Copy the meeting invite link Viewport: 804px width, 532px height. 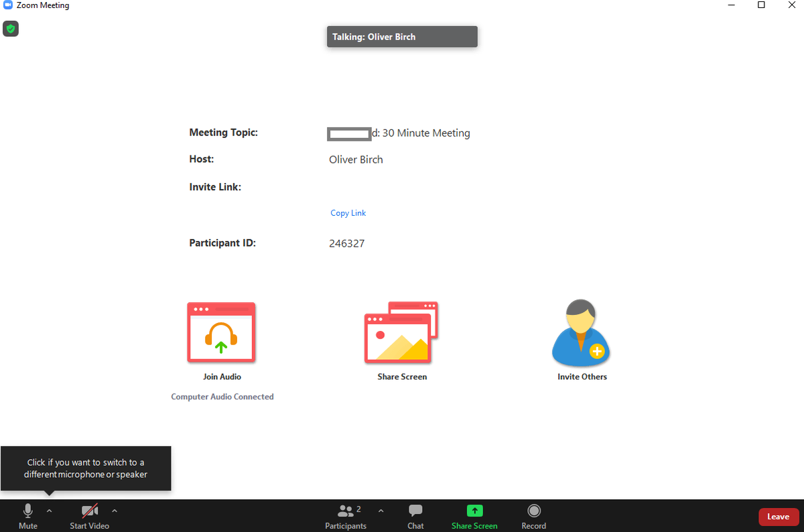tap(348, 213)
